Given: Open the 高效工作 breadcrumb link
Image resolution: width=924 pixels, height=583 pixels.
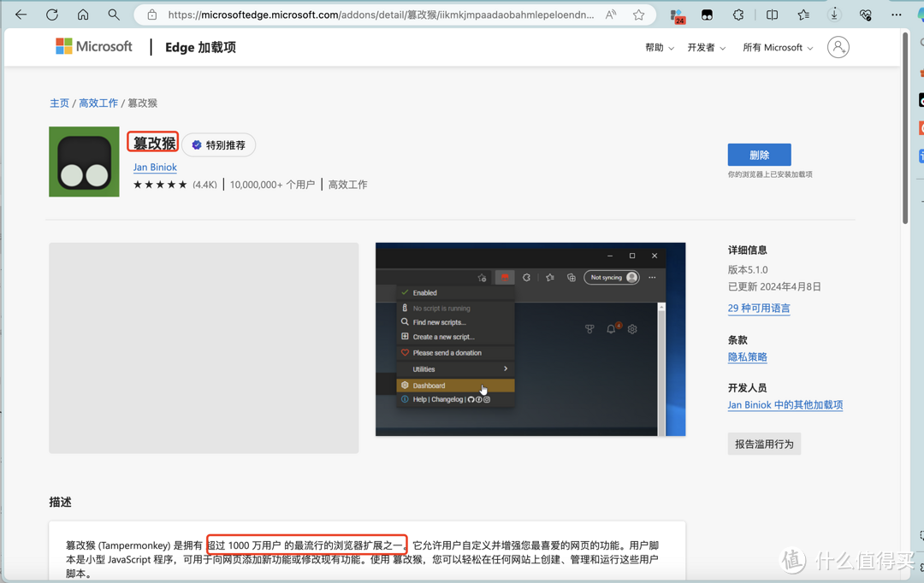Looking at the screenshot, I should (98, 103).
